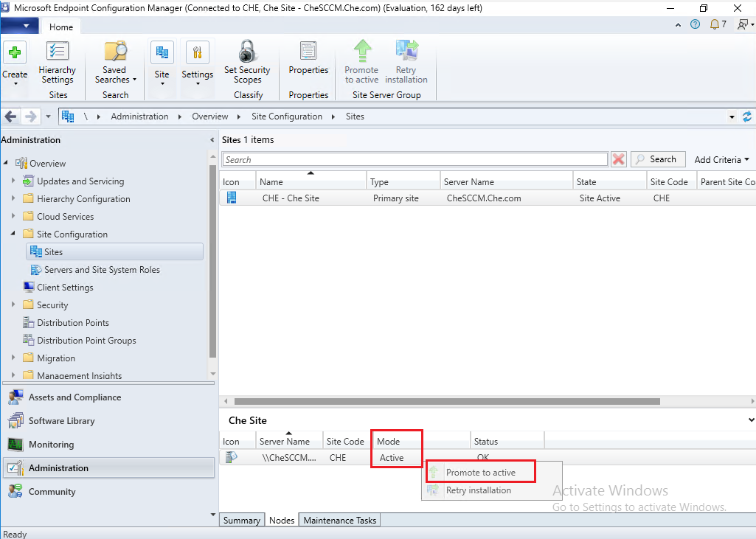Screen dimensions: 756x539
Task: Collapse the Che Site details pane
Action: tap(751, 420)
